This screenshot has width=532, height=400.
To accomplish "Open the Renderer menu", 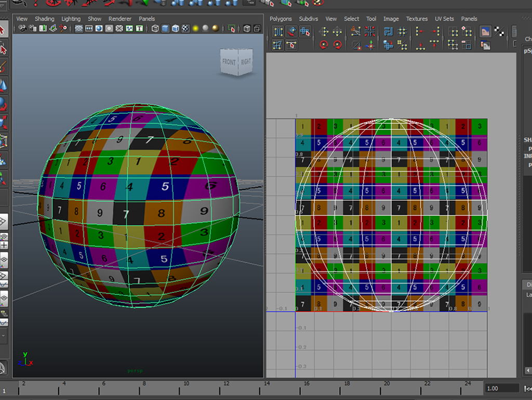I will click(120, 19).
